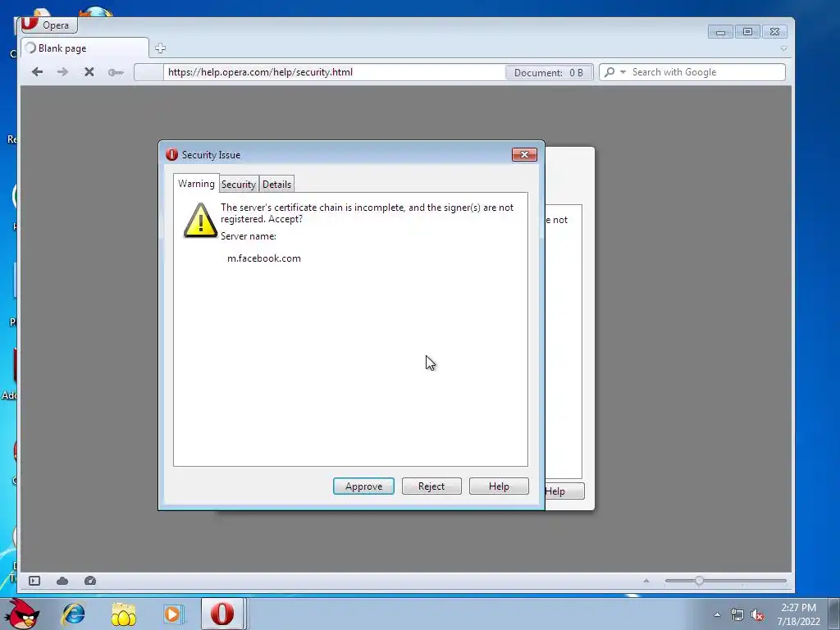
Task: Click the Security Issue Opera icon
Action: pos(172,155)
